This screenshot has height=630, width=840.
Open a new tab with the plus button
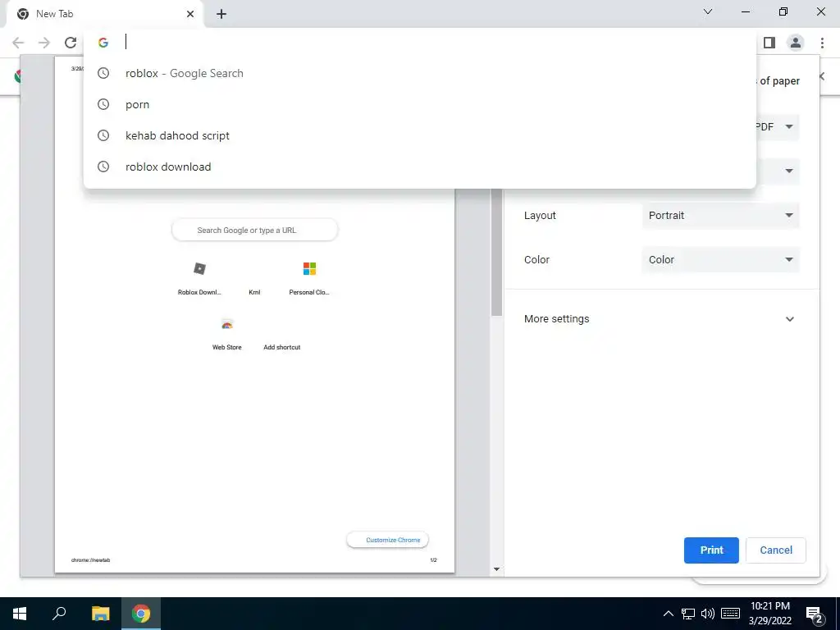(221, 14)
